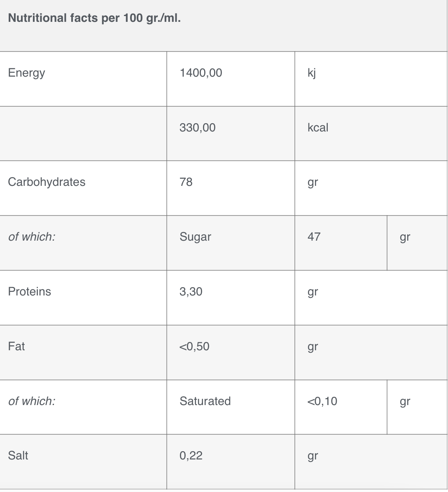The image size is (448, 492).
Task: Select the carbohydrates value 78
Action: [x=186, y=182]
